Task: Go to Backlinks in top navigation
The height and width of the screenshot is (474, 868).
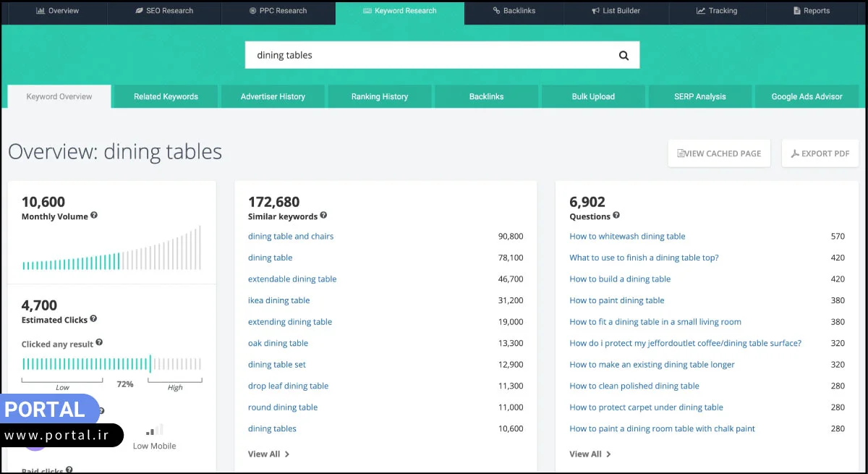Action: 514,11
